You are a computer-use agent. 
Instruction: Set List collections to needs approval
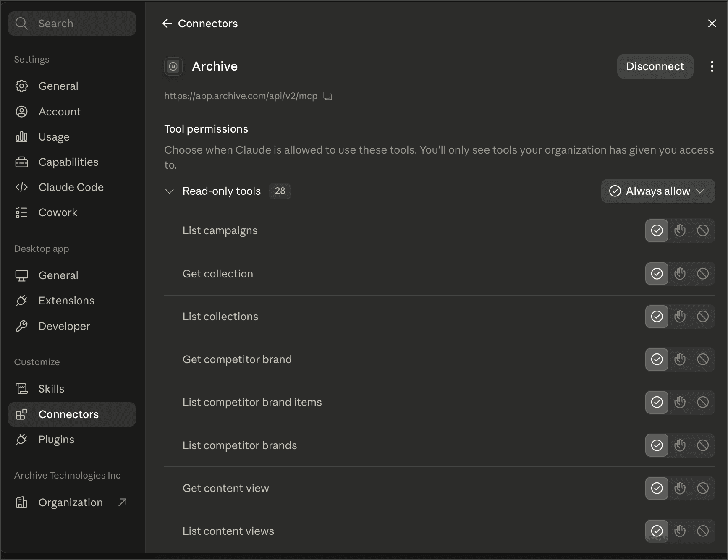(x=680, y=317)
